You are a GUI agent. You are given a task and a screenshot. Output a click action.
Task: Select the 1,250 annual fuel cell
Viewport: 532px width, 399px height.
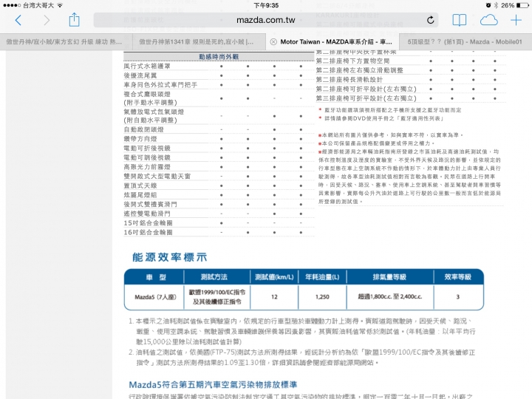tap(322, 297)
